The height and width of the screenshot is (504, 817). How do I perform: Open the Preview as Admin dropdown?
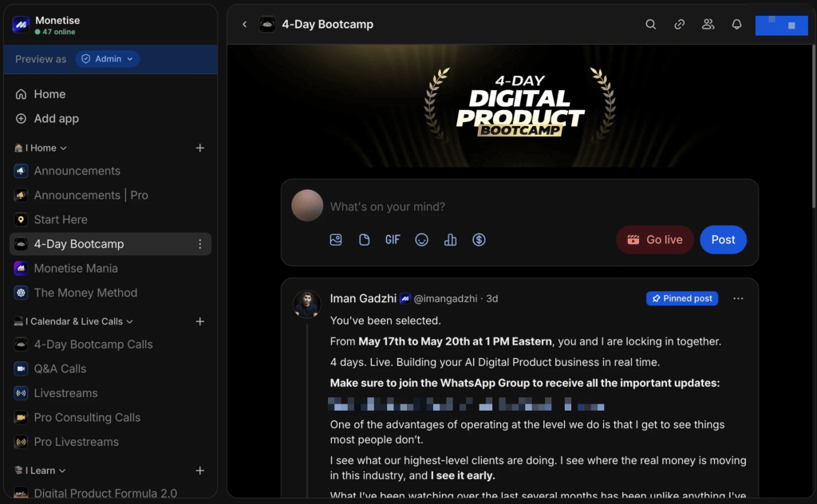click(x=107, y=59)
